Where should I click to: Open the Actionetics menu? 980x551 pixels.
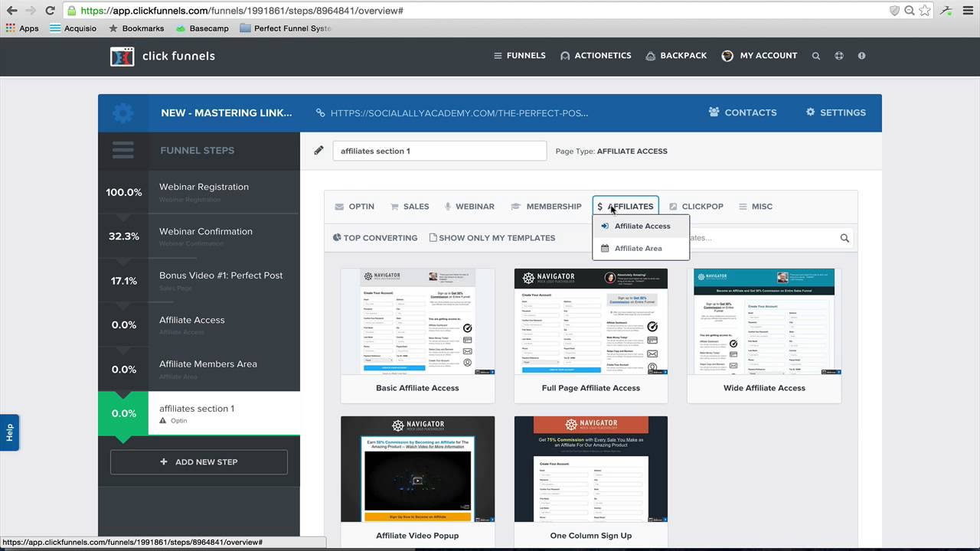[596, 56]
